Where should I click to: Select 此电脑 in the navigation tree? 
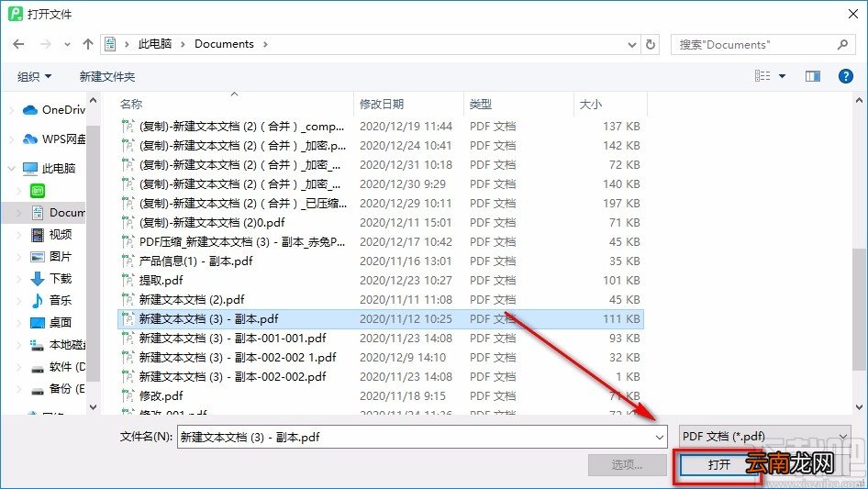point(49,168)
